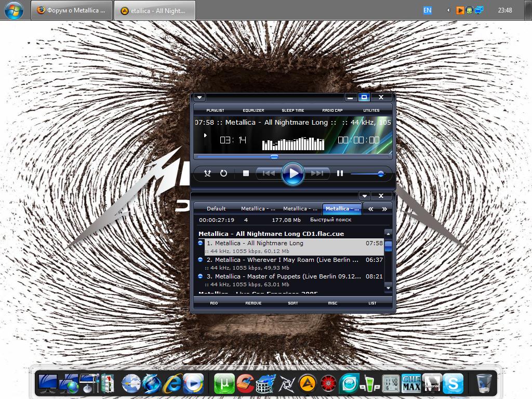Click the Stop playback square icon
Screen dimensions: 532x399
click(246, 174)
